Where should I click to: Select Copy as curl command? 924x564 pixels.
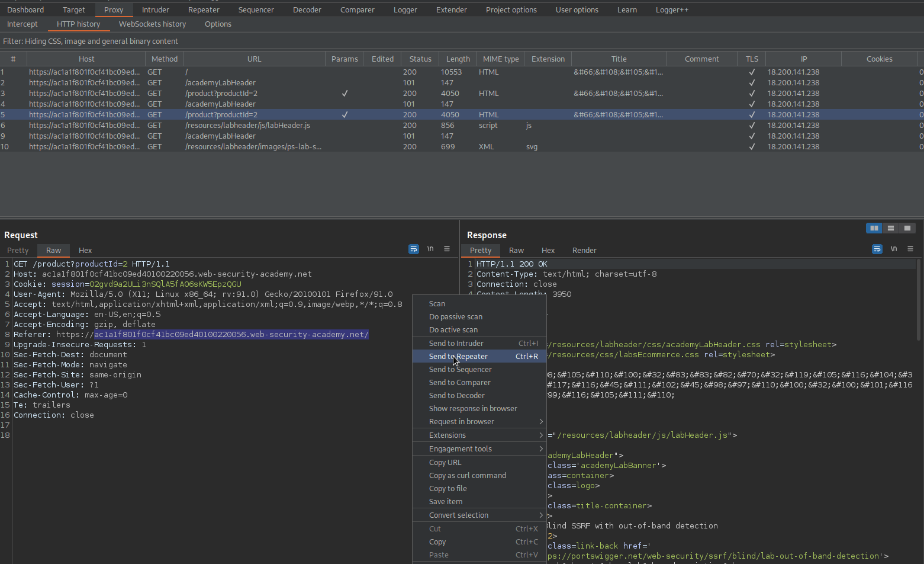point(479,476)
